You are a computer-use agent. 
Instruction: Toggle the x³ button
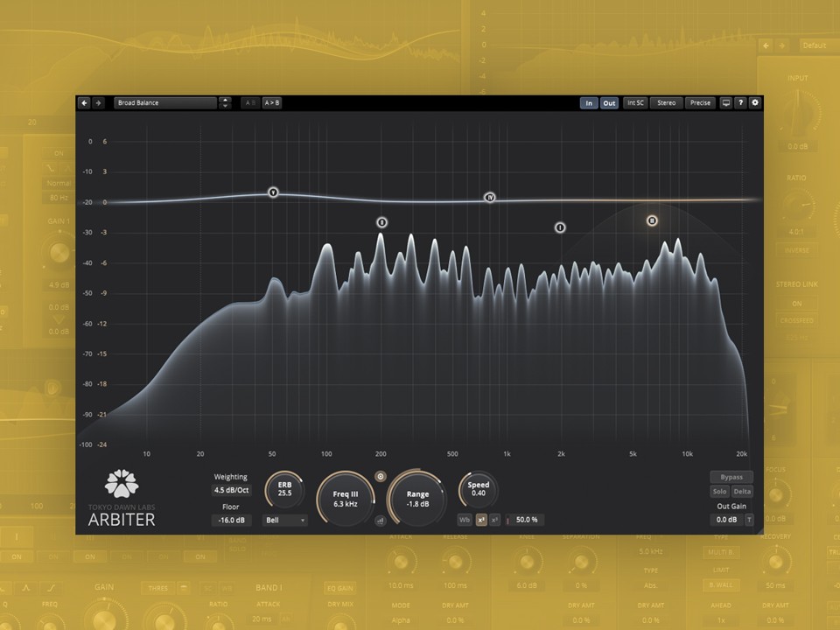point(494,520)
